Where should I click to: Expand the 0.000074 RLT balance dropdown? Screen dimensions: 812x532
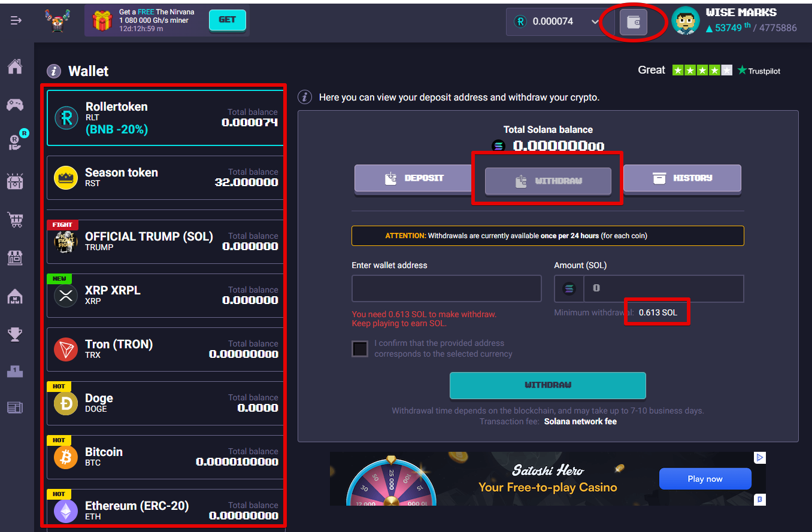595,22
